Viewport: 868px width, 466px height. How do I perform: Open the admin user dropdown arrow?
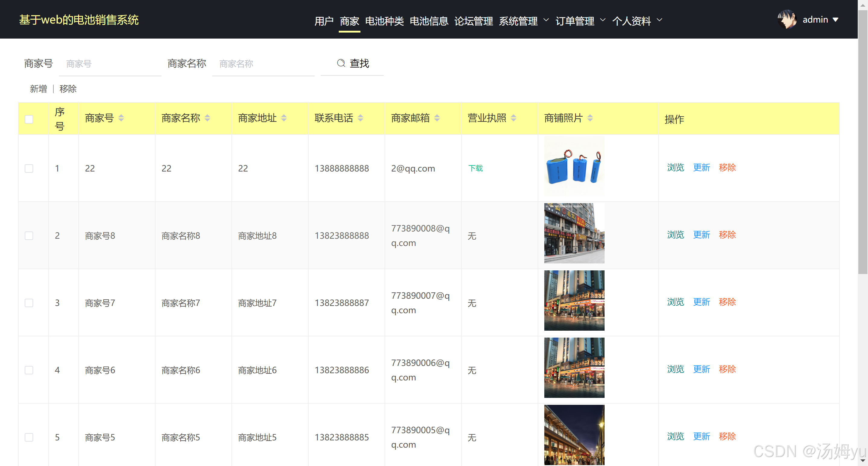click(x=836, y=20)
